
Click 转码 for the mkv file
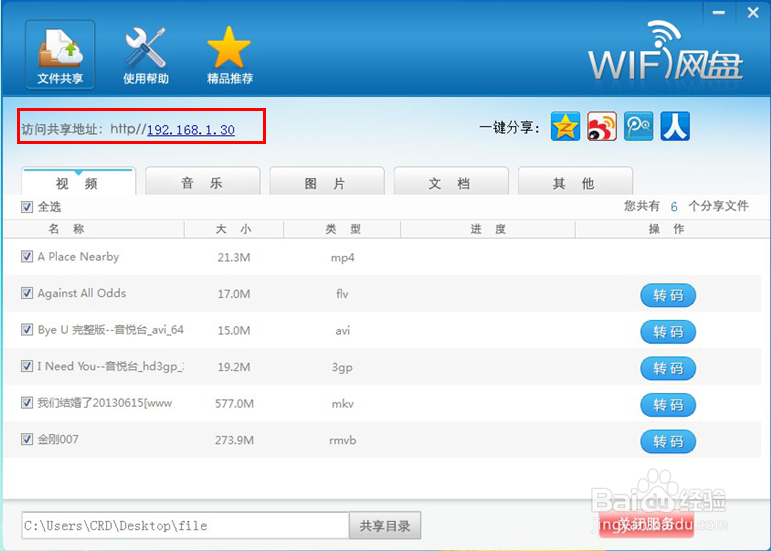(668, 405)
